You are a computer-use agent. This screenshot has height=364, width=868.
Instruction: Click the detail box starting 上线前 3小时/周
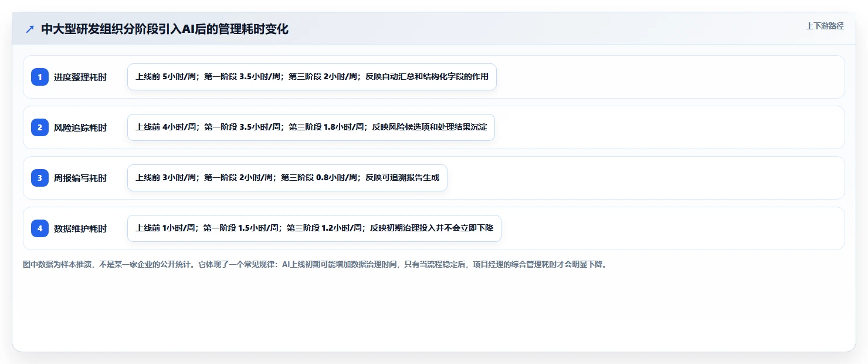pyautogui.click(x=287, y=178)
